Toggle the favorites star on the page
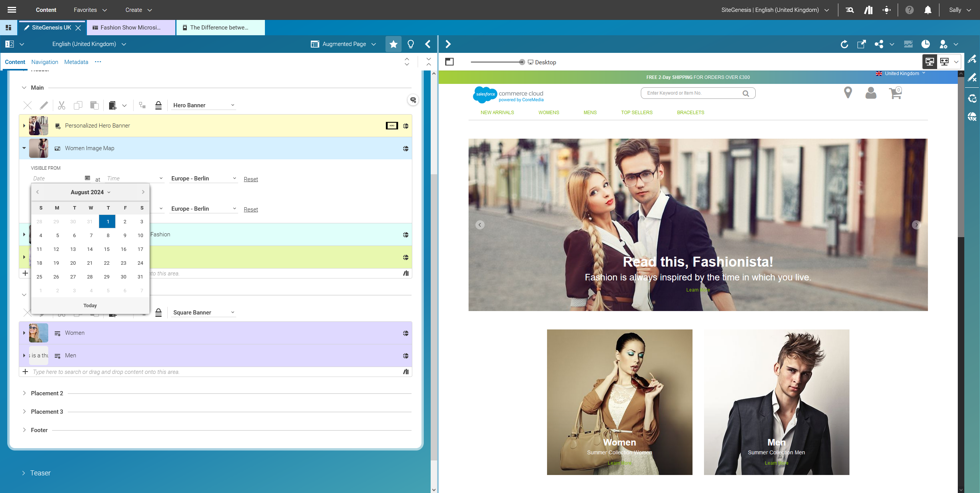This screenshot has width=980, height=493. pos(393,44)
